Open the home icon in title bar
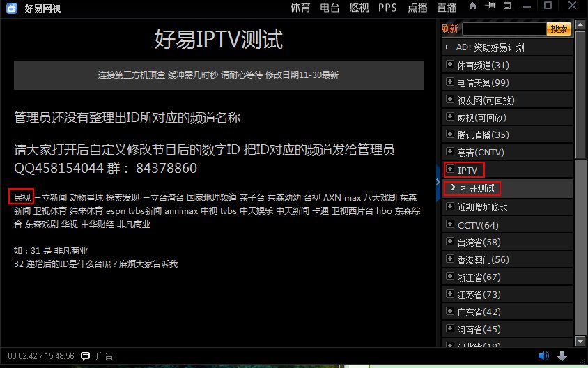The width and height of the screenshot is (588, 368). point(472,6)
